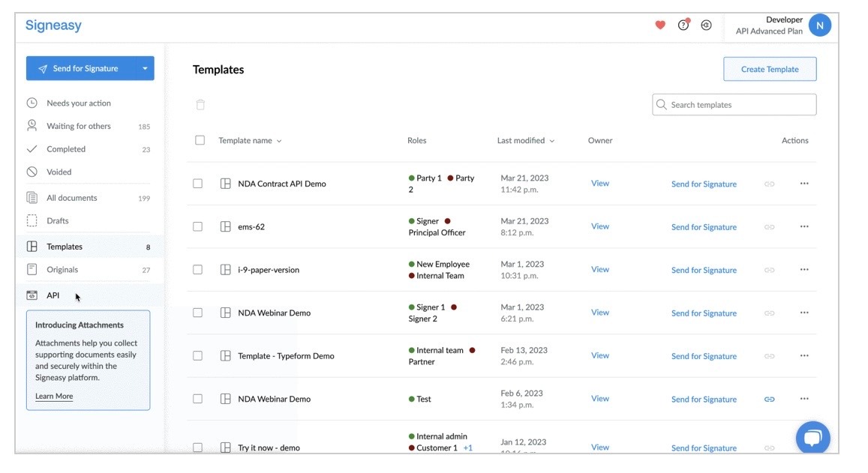
Task: Select the Try it now - demo checkbox
Action: [x=197, y=448]
